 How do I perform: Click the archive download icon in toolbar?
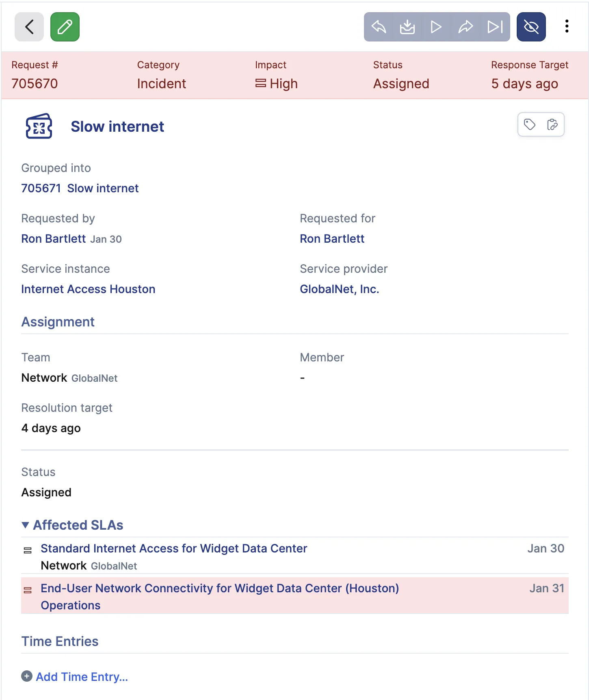[x=407, y=27]
